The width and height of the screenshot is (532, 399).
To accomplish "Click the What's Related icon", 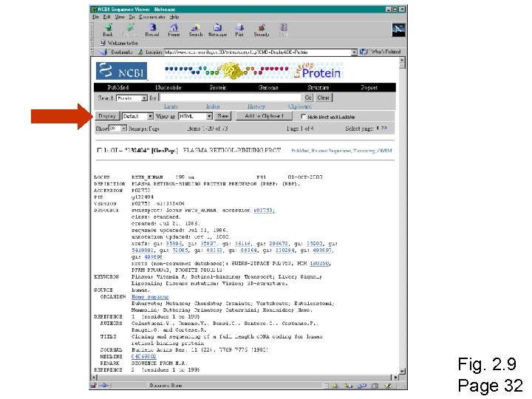I will [364, 52].
